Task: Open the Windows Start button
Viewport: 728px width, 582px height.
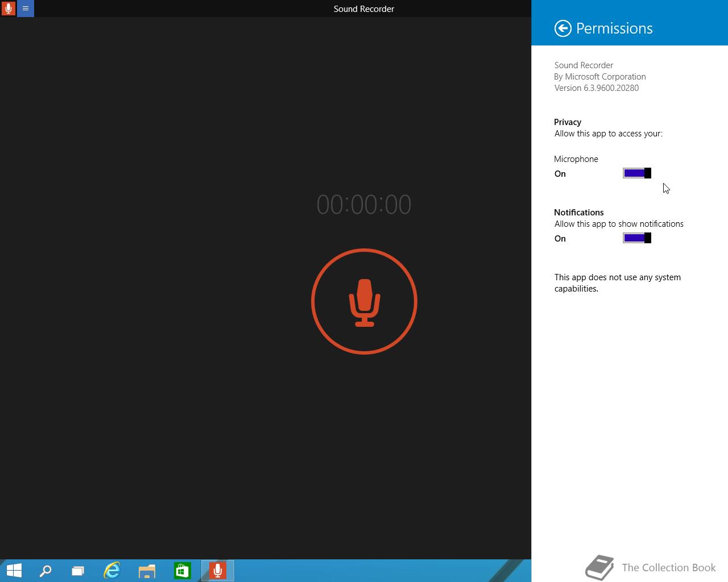Action: pyautogui.click(x=14, y=571)
